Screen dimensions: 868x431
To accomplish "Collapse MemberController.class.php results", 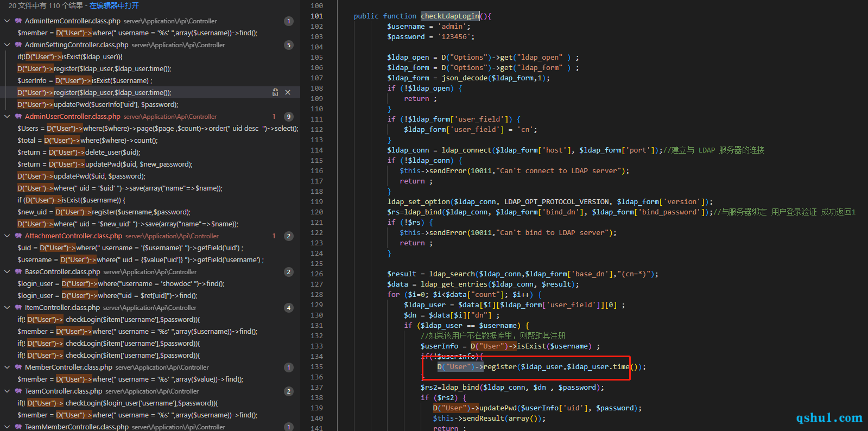I will [7, 367].
